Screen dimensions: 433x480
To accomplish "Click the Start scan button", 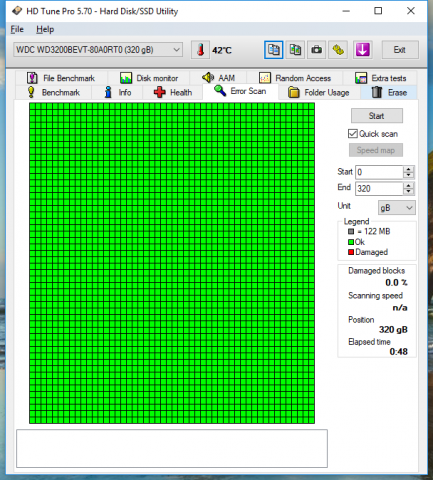I will coord(377,116).
